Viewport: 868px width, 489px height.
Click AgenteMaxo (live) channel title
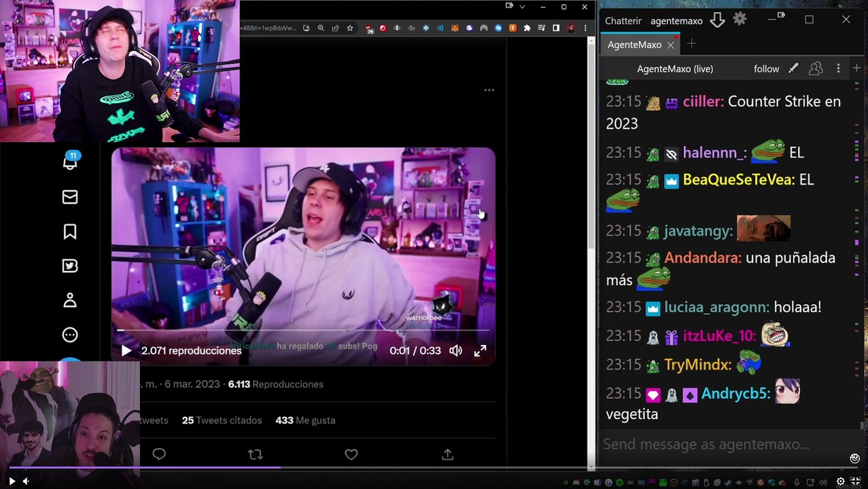pos(674,69)
